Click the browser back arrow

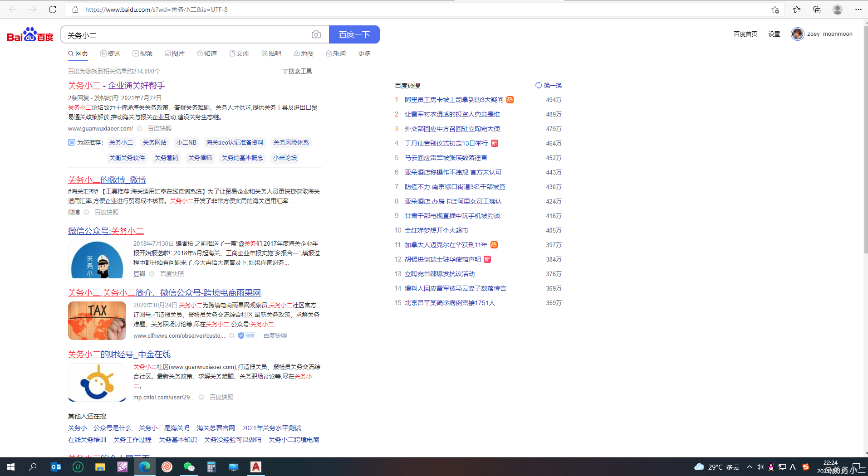13,10
